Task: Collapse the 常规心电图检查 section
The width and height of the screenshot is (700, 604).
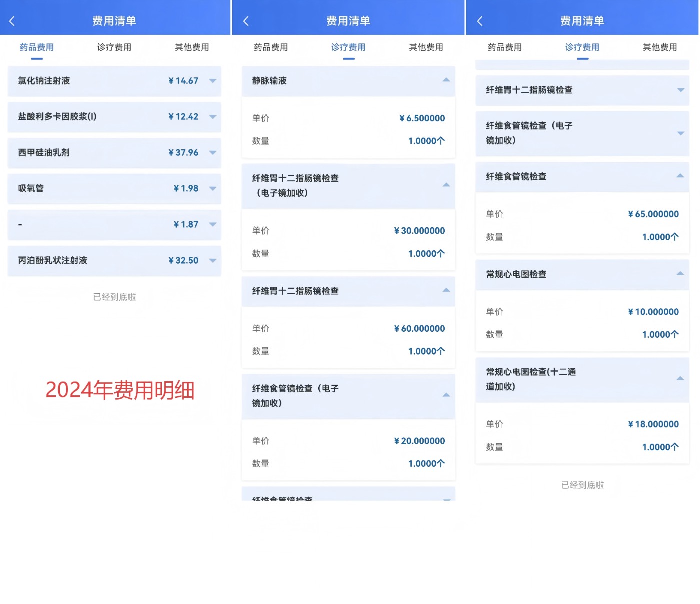Action: tap(680, 274)
